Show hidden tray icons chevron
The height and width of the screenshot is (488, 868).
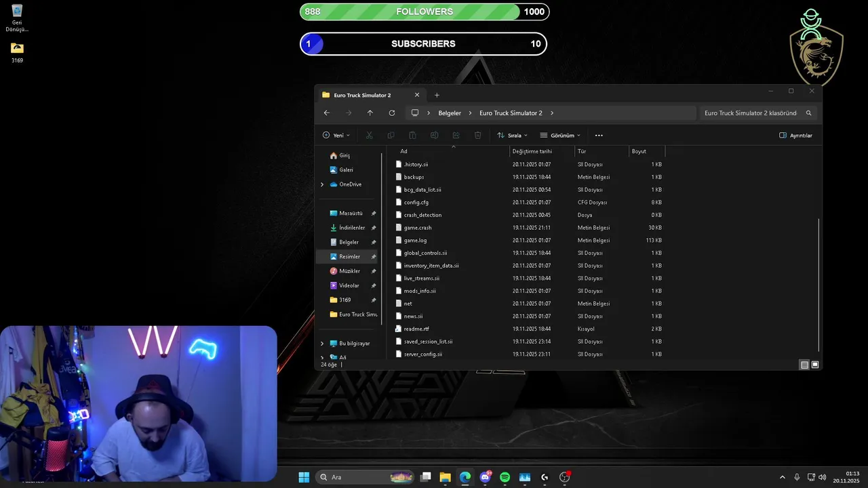782,477
